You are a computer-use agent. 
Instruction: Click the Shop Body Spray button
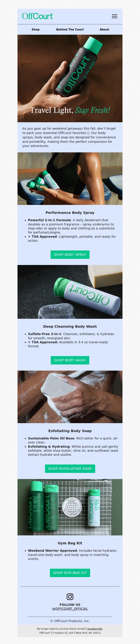tap(70, 254)
